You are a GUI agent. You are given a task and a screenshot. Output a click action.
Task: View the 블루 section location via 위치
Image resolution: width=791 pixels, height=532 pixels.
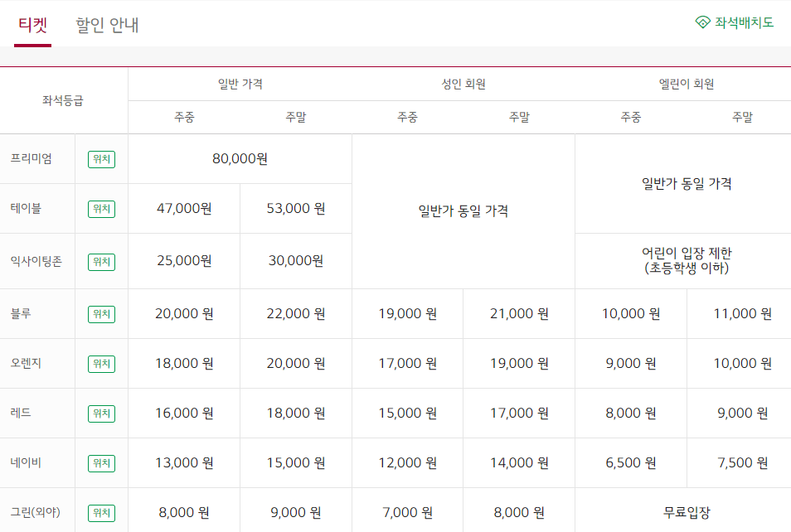[x=101, y=314]
